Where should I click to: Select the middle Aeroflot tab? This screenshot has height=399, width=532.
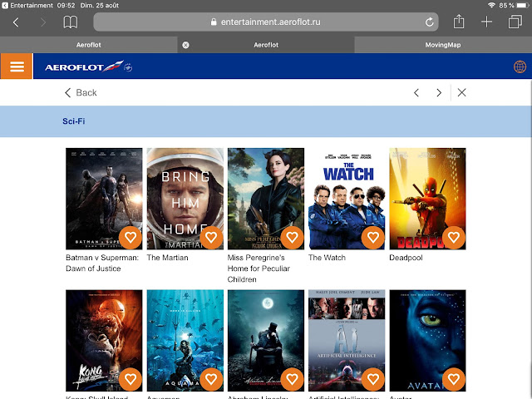pyautogui.click(x=266, y=45)
